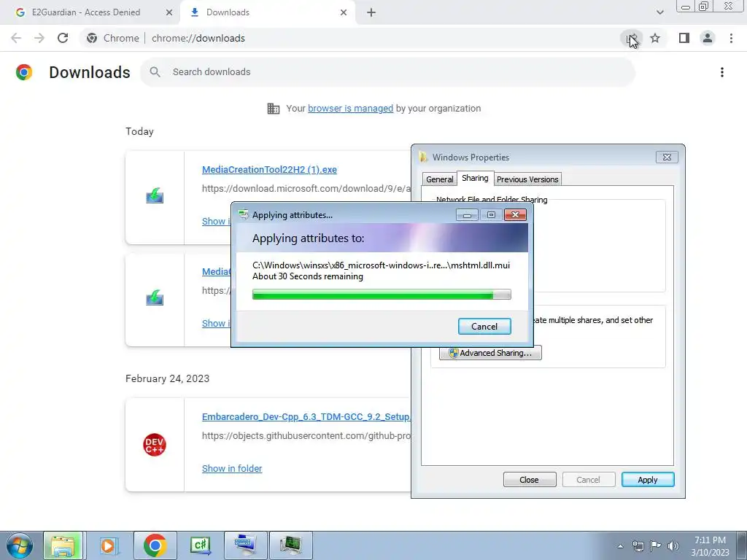Click the network tray icon
The width and height of the screenshot is (747, 560).
(638, 546)
